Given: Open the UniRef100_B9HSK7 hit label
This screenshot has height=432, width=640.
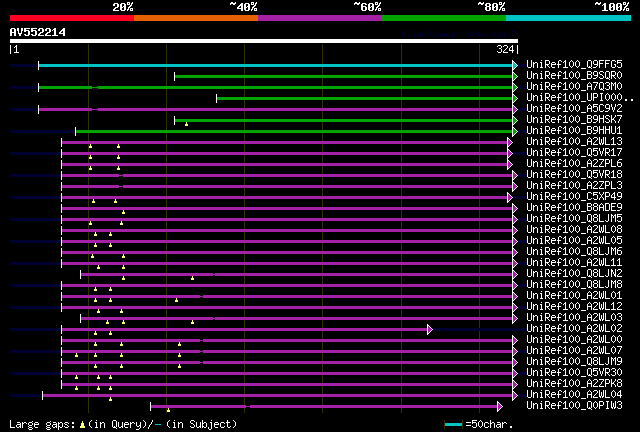Looking at the screenshot, I should pos(574,119).
